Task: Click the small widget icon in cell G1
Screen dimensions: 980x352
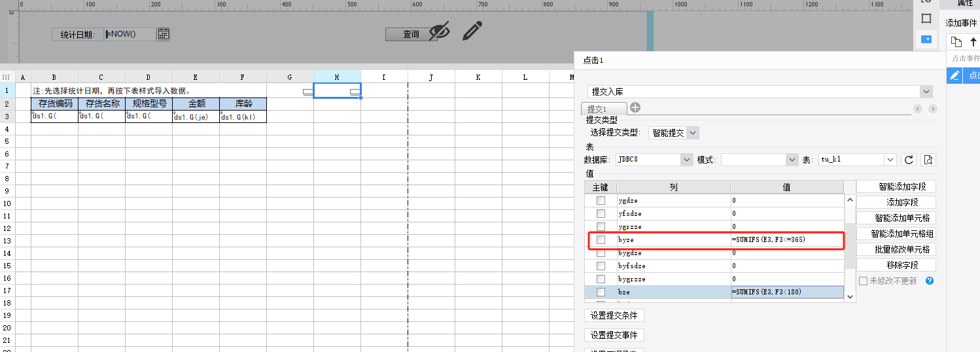Action: 307,92
